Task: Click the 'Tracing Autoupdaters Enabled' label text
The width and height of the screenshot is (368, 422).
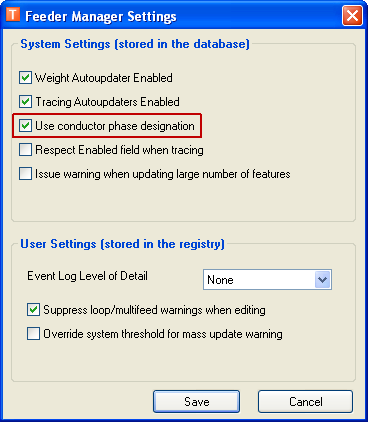Action: tap(107, 102)
